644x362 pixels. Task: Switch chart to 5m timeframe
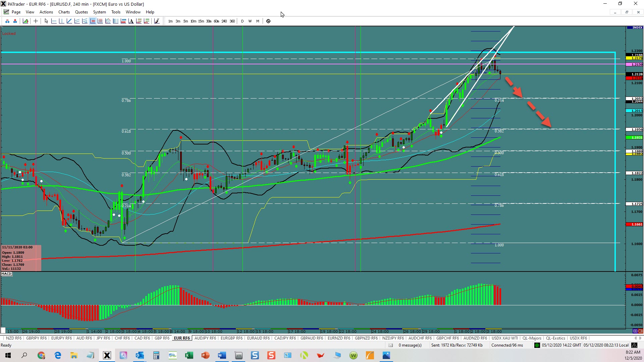tap(185, 21)
